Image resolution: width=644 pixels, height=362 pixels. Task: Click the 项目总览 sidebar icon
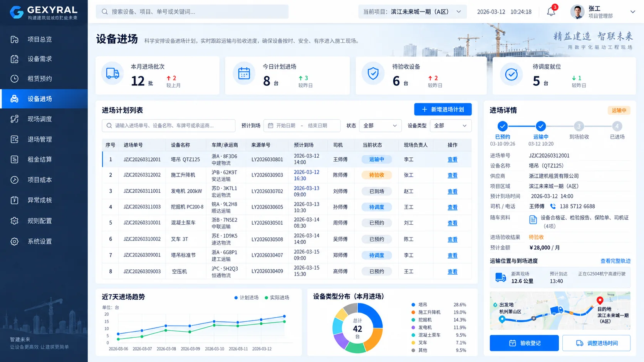coord(15,39)
